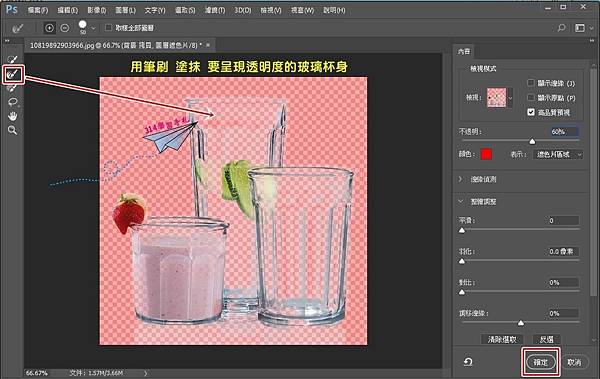This screenshot has height=379, width=600.
Task: Check the 顯示邊緣 (J) checkbox
Action: click(531, 83)
